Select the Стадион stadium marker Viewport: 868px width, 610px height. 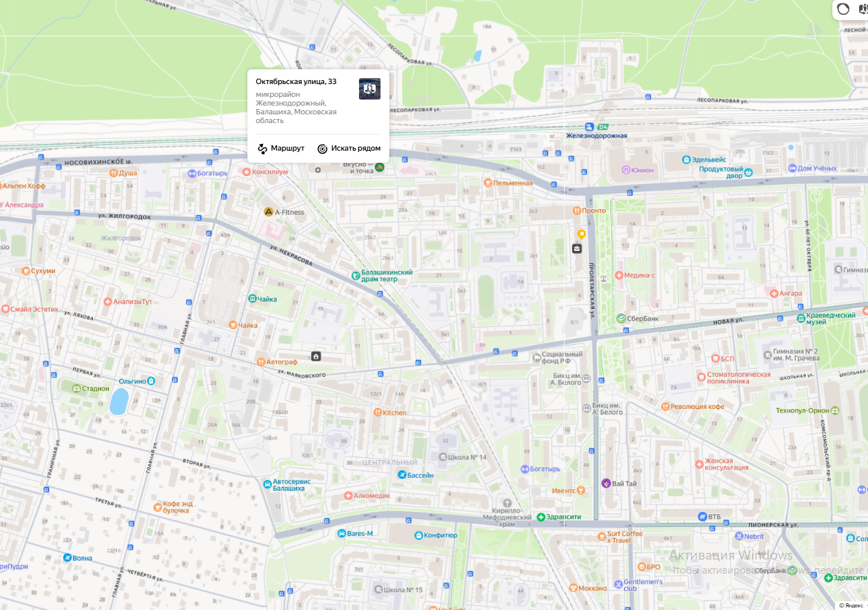click(77, 388)
